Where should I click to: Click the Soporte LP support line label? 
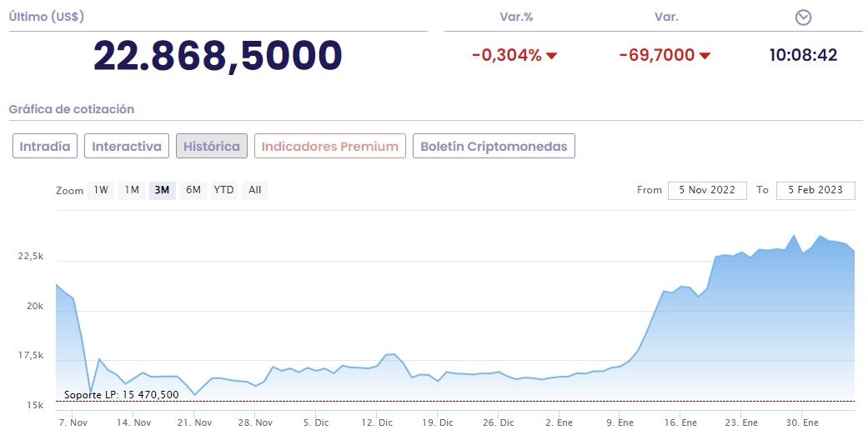coord(122,394)
